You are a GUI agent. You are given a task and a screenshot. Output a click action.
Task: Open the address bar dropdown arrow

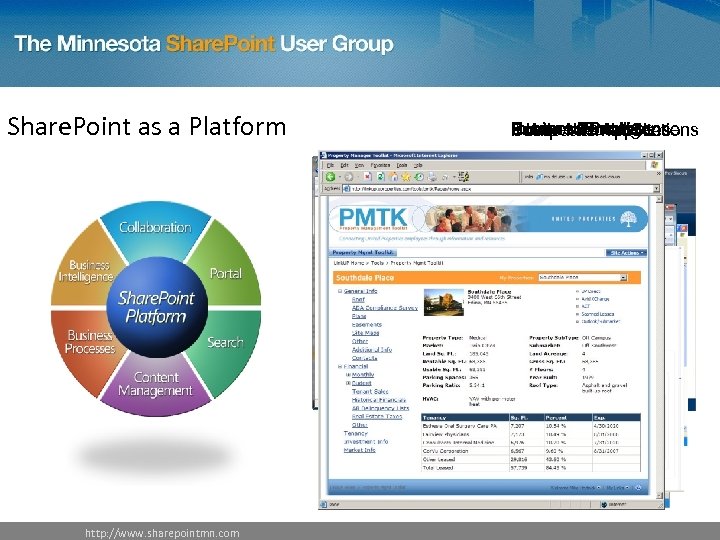(x=656, y=189)
